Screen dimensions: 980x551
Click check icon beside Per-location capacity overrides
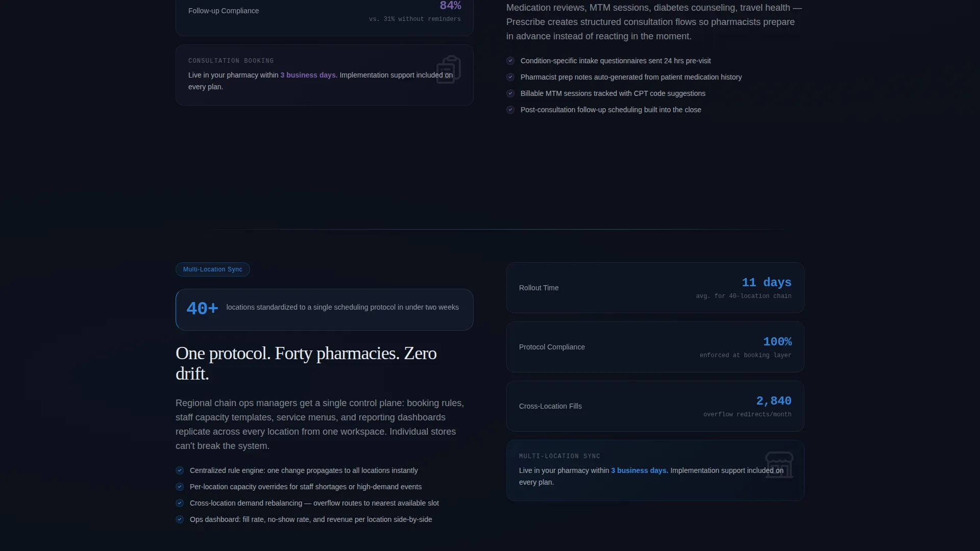tap(180, 487)
